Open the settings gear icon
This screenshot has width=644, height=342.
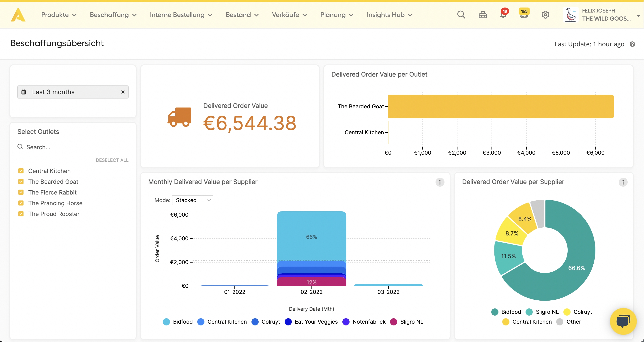coord(545,15)
